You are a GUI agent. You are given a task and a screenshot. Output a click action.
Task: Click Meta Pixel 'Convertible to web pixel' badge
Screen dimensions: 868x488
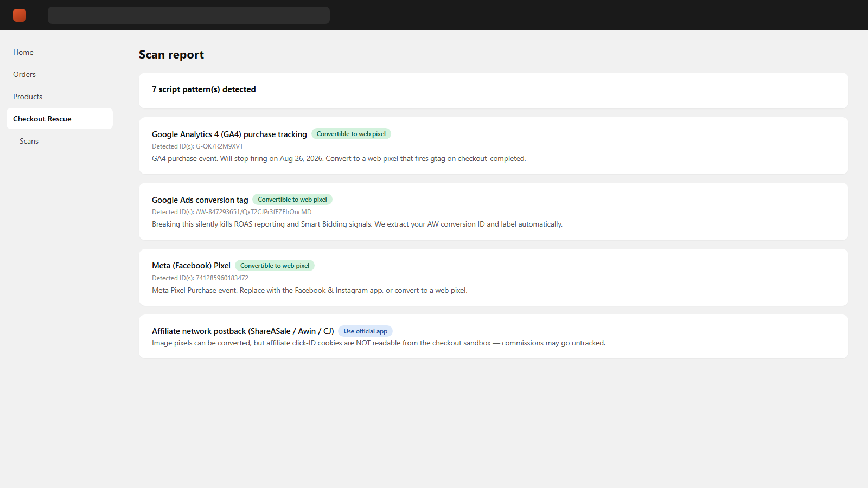tap(275, 266)
